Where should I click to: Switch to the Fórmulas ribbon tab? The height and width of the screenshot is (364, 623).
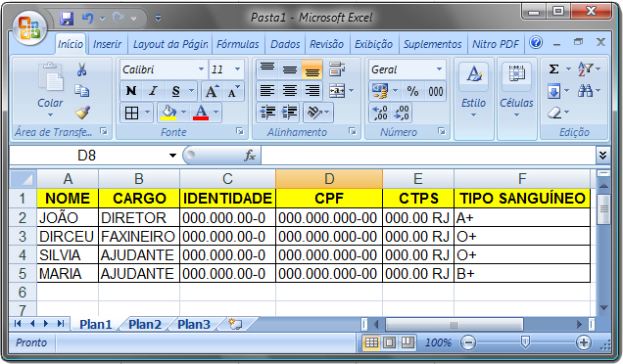point(238,44)
